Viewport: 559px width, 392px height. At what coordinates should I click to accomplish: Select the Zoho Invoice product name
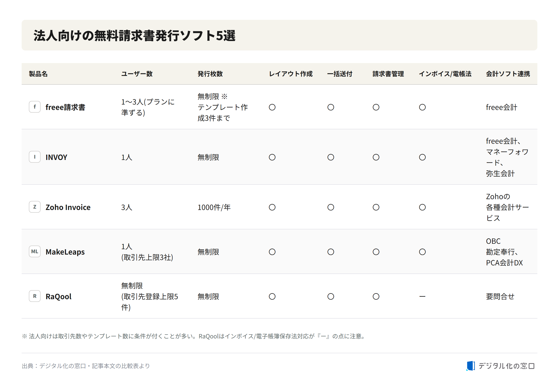(x=68, y=207)
